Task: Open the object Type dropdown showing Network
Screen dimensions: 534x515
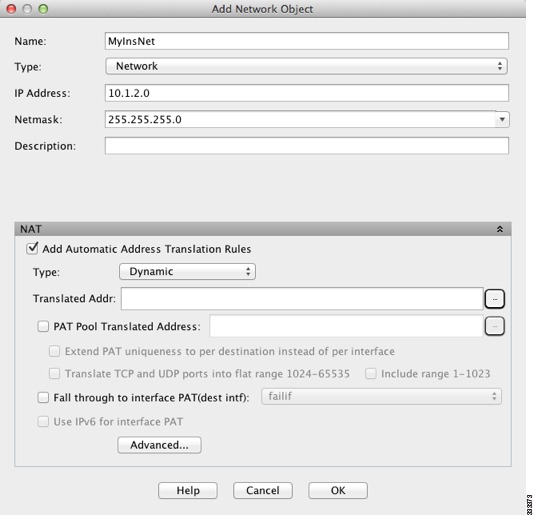Action: pos(307,66)
